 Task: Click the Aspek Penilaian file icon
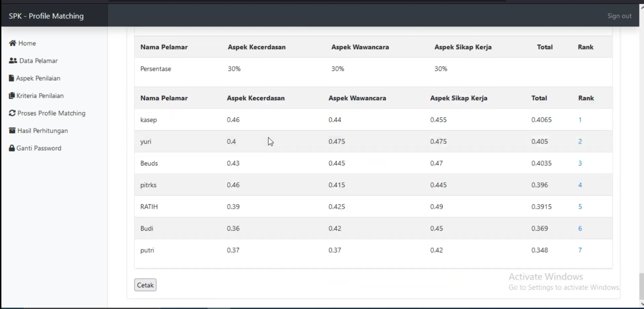[11, 78]
